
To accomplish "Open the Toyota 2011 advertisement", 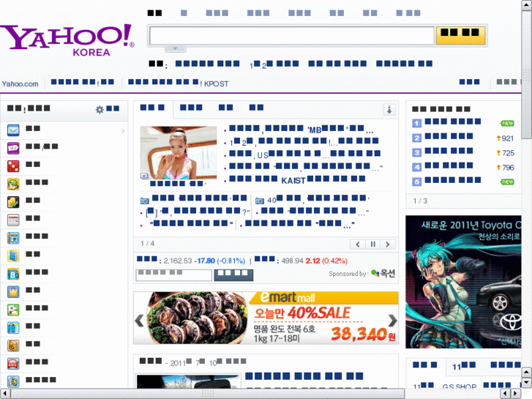I will [463, 282].
